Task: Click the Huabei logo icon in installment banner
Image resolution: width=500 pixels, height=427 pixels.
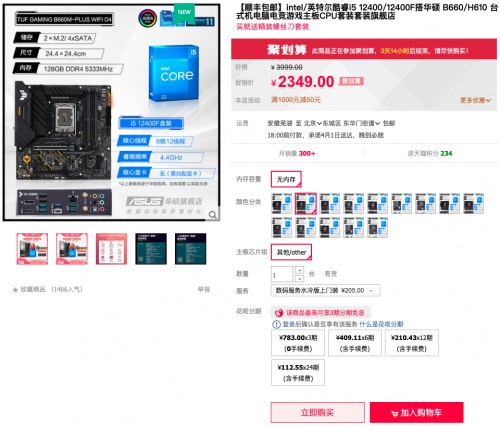Action: tap(279, 313)
